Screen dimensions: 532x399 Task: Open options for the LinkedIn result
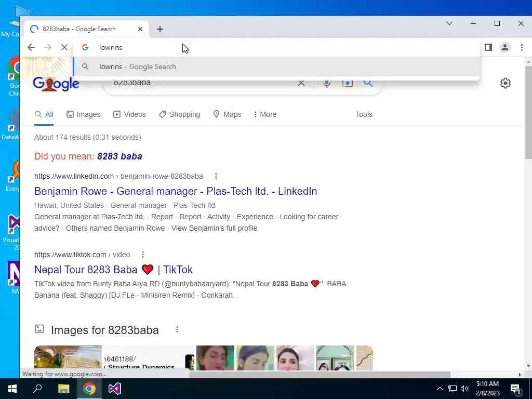point(216,176)
